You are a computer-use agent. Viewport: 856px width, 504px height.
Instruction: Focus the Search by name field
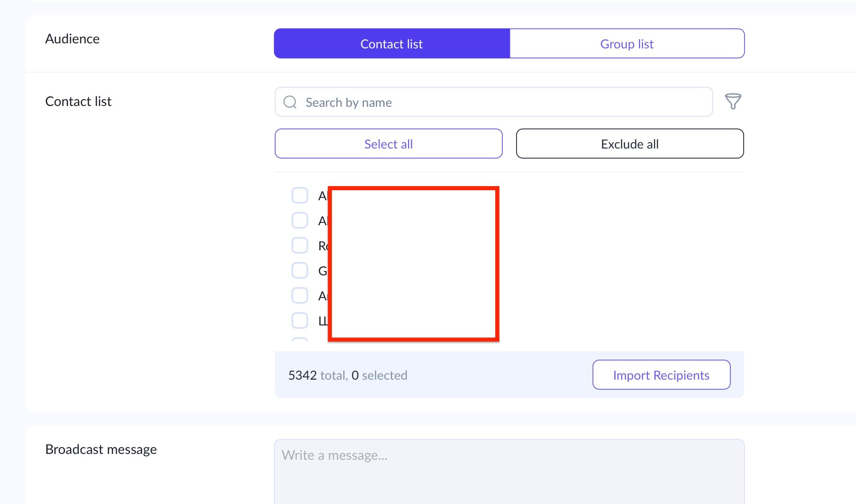click(501, 102)
